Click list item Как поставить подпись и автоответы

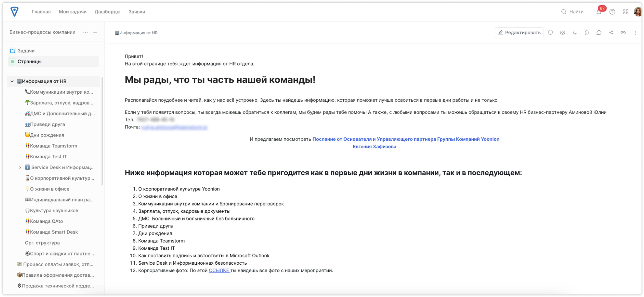pos(204,256)
